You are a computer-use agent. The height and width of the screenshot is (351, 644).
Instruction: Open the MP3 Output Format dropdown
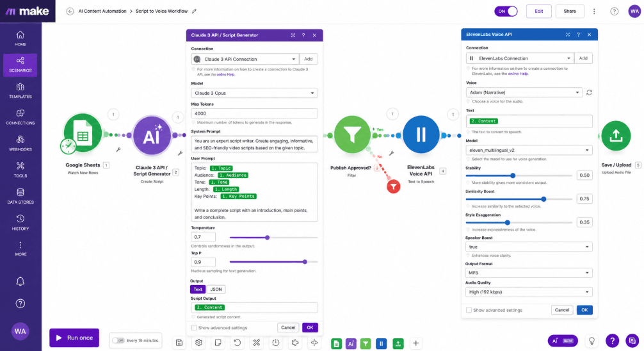point(529,272)
